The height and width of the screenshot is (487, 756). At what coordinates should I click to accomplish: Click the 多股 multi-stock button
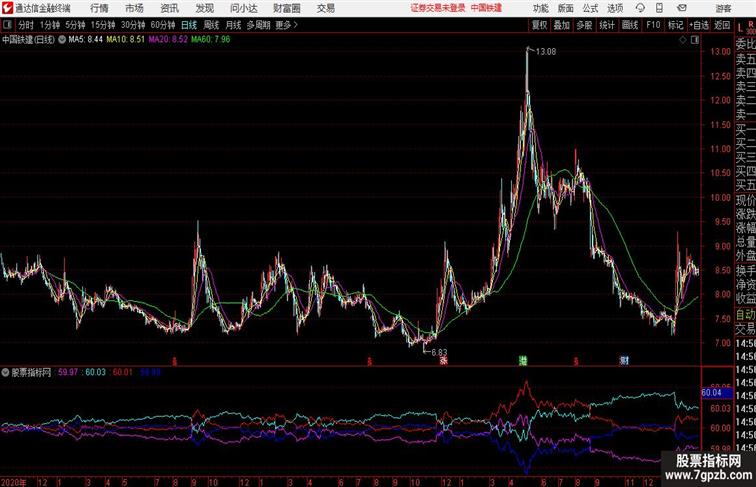[584, 25]
